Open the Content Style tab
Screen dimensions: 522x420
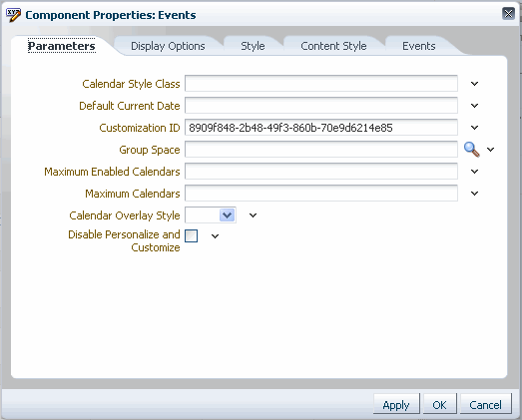click(x=333, y=46)
